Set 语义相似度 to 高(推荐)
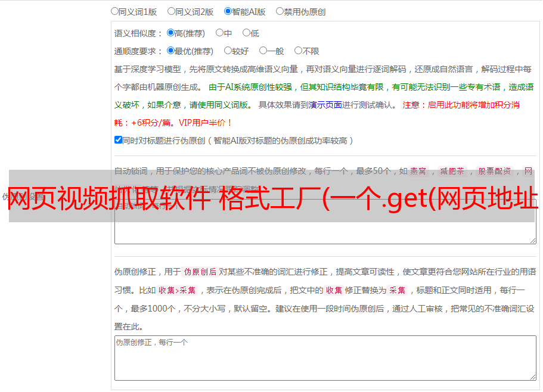This screenshot has height=392, width=543. 170,33
